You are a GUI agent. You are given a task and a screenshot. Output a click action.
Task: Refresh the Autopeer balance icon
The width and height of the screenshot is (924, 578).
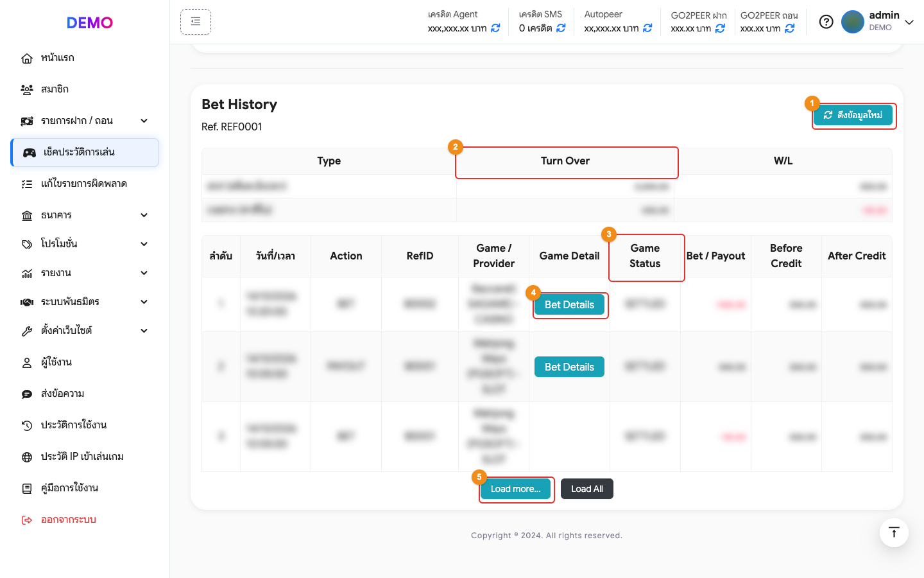647,28
